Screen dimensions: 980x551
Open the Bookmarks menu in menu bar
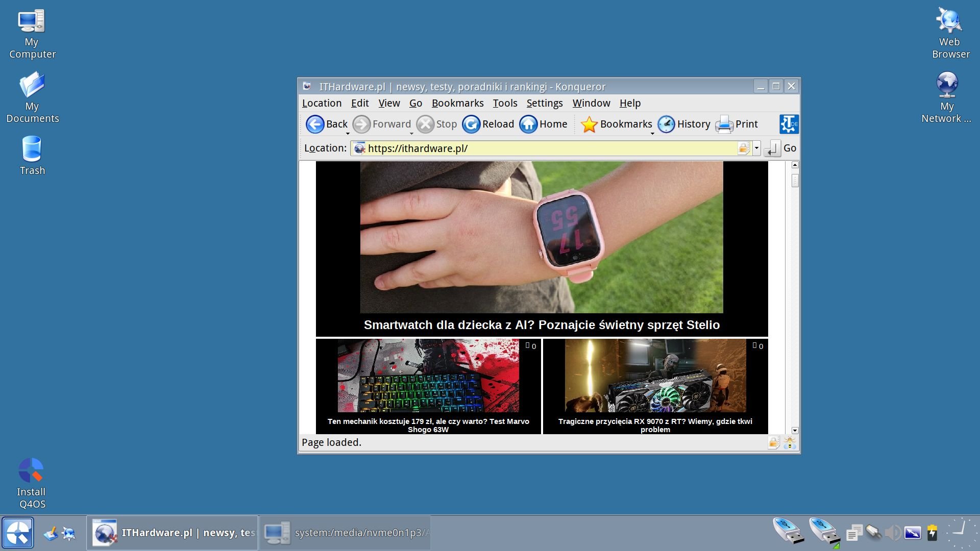[x=457, y=103]
